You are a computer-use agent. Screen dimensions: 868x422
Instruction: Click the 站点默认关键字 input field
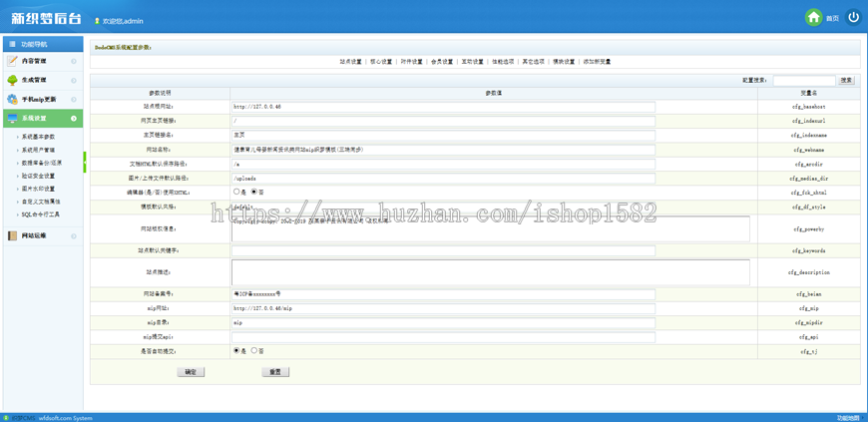[443, 250]
